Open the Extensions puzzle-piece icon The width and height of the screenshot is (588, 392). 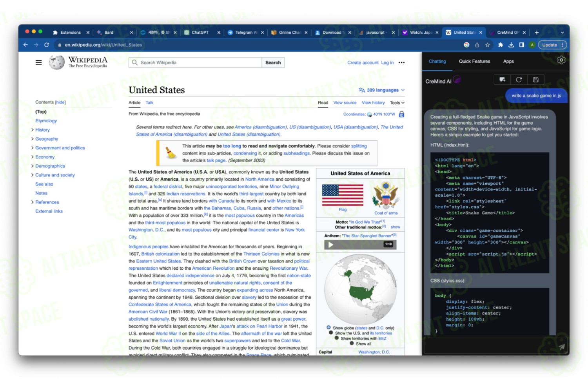click(501, 45)
